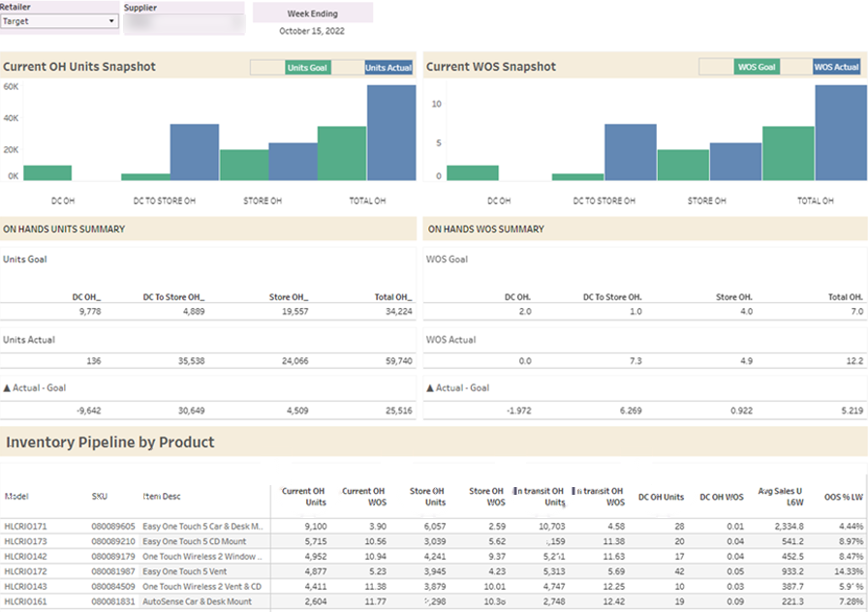Click SKU cell 080089605

pyautogui.click(x=113, y=526)
